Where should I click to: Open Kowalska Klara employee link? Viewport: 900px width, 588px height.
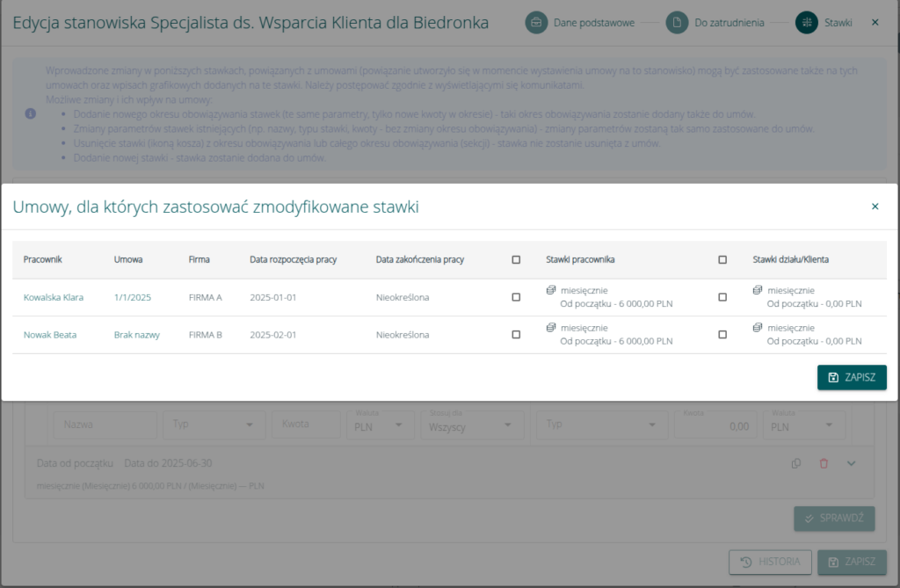tap(53, 297)
